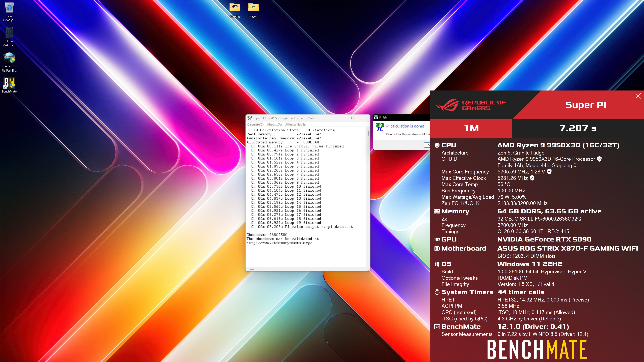Select The Last of Us Part II trainer icon
This screenshot has height=362, width=644.
(9, 62)
